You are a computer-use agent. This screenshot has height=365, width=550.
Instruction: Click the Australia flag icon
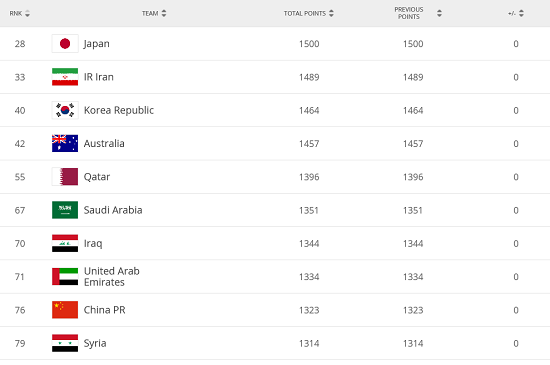(x=65, y=143)
